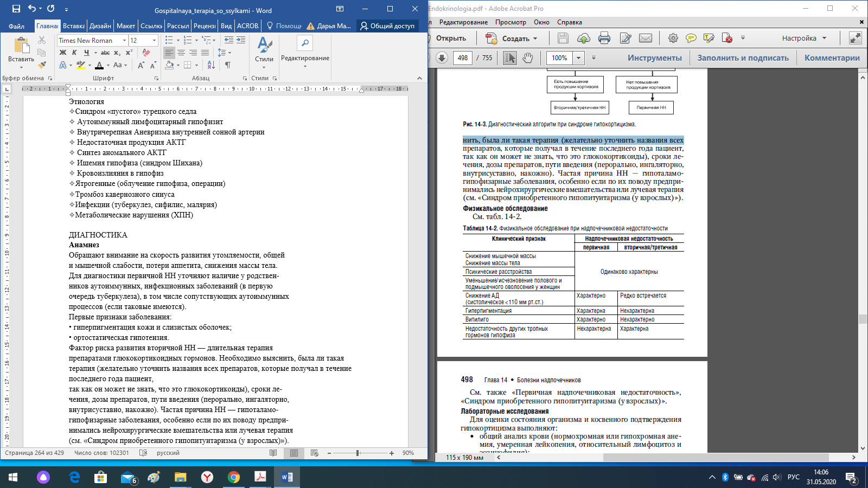Add sticky note comment in Acrobat
This screenshot has width=868, height=488.
(691, 38)
